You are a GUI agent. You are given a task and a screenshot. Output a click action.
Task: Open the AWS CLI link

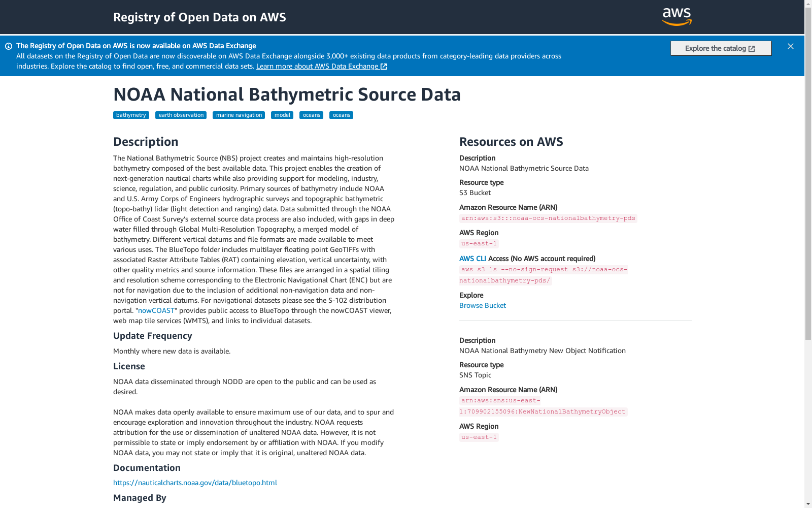pyautogui.click(x=472, y=259)
